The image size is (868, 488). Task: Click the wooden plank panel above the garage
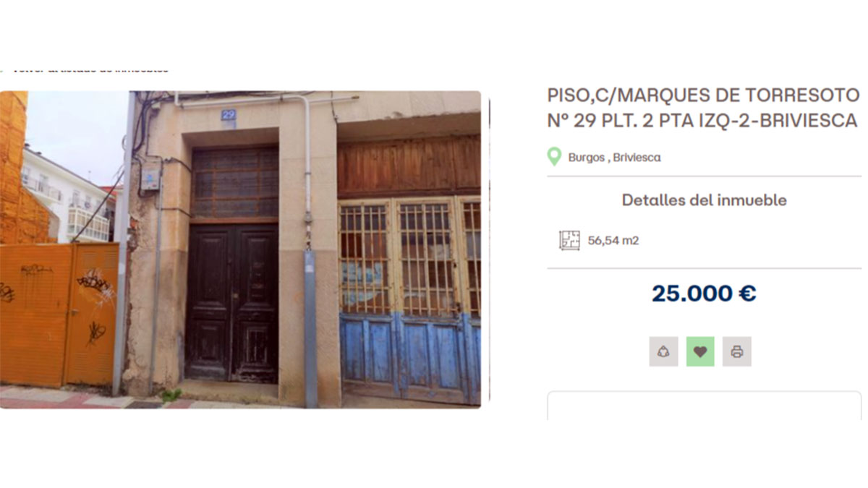(x=409, y=166)
